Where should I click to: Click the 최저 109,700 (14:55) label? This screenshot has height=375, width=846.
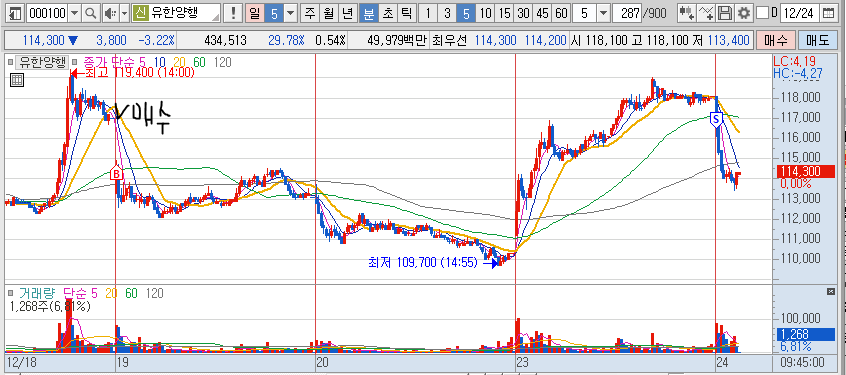(422, 263)
